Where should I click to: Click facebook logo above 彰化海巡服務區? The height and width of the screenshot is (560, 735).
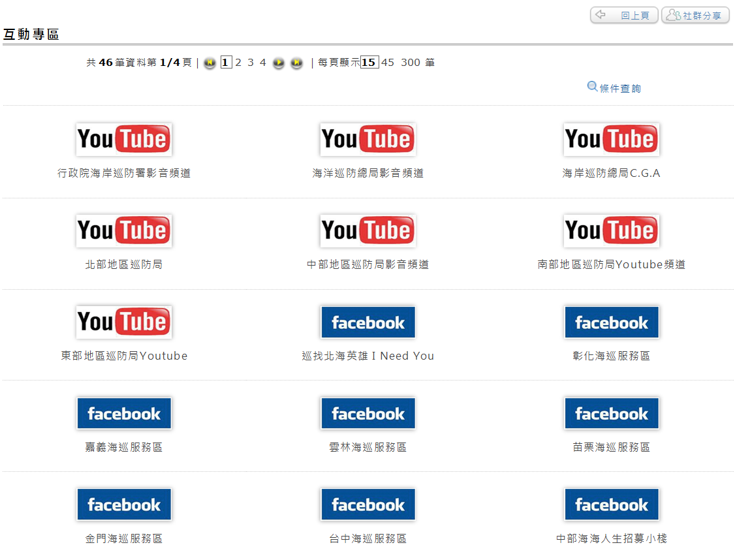[x=612, y=322]
